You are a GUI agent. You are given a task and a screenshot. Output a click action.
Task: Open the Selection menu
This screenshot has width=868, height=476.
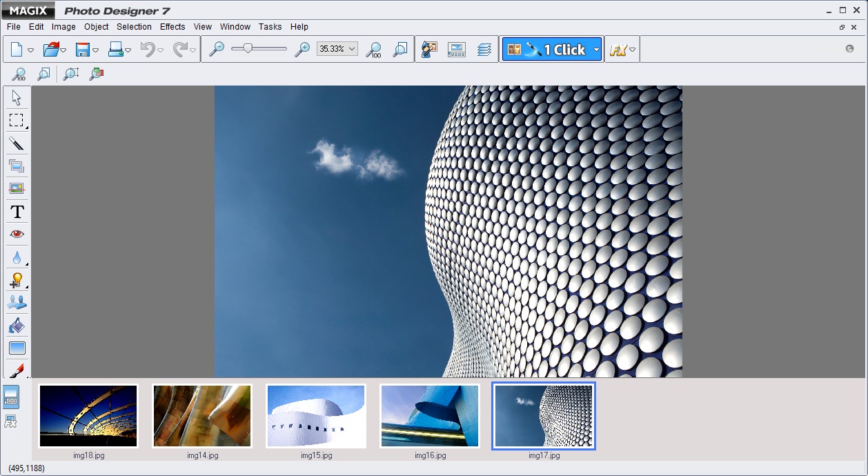tap(134, 27)
